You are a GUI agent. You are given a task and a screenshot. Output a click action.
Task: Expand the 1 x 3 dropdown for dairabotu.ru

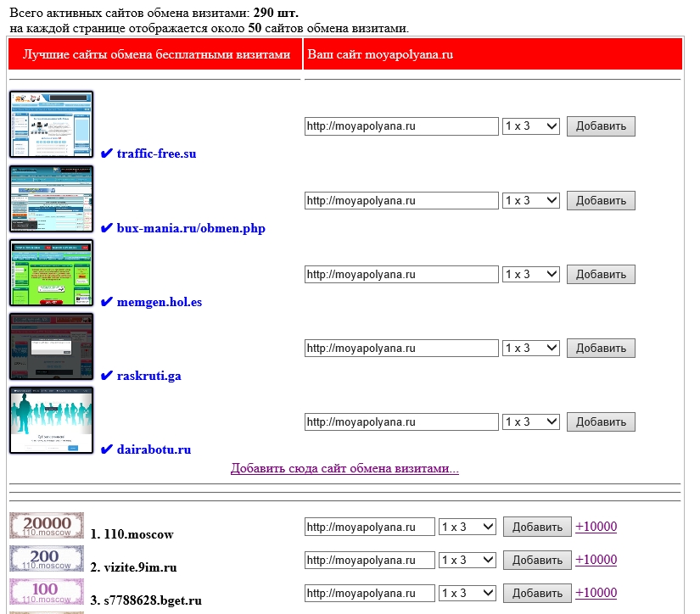pyautogui.click(x=531, y=422)
